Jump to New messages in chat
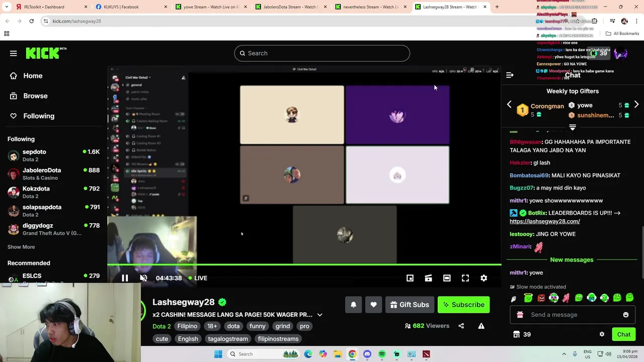 pos(572,260)
